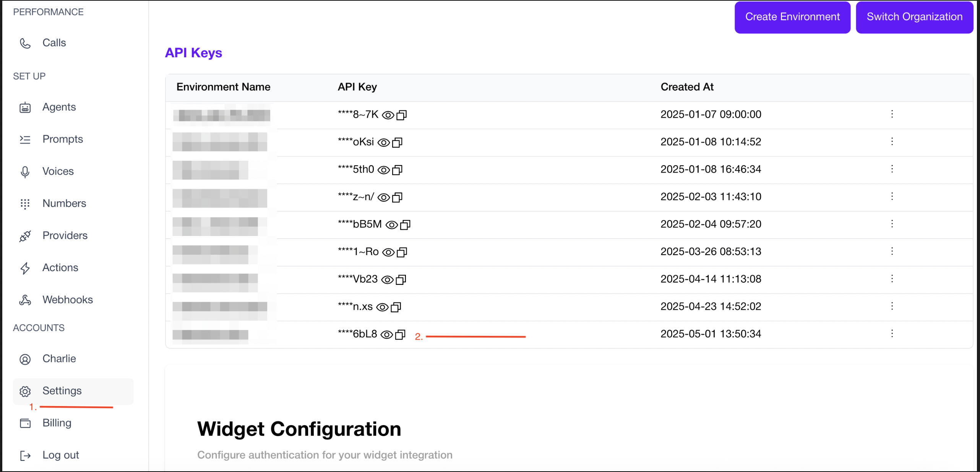Click Switch Organization button
This screenshot has height=472, width=980.
914,17
